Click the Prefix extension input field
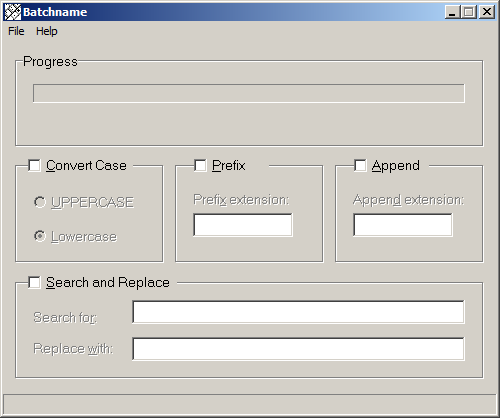The height and width of the screenshot is (418, 500). coord(243,225)
